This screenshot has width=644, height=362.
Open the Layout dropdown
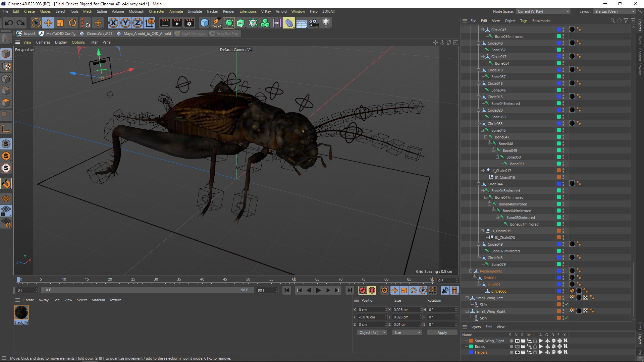click(614, 11)
